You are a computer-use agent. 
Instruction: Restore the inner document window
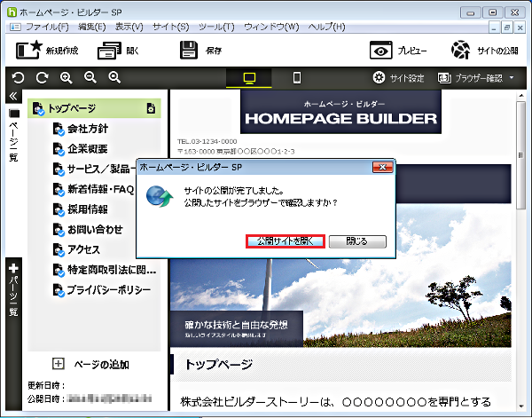[507, 28]
